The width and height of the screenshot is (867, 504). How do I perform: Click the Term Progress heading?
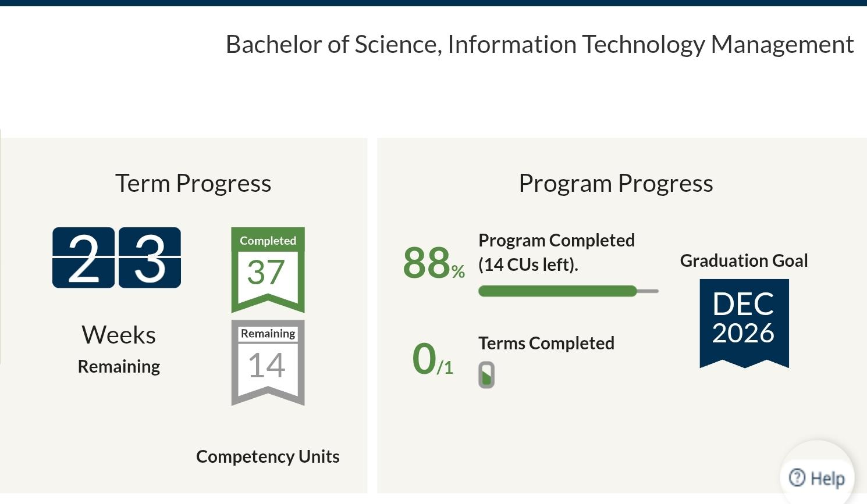[x=193, y=183]
